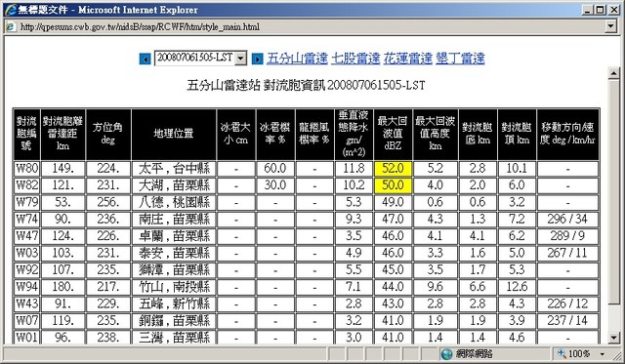625x364 pixels.
Task: Open the address bar dropdown arrow
Action: 611,26
